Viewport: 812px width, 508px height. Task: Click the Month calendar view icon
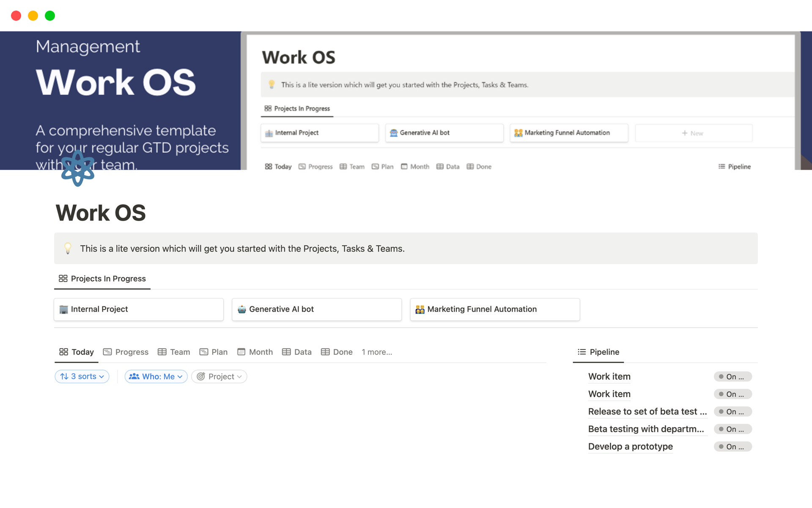click(x=241, y=352)
